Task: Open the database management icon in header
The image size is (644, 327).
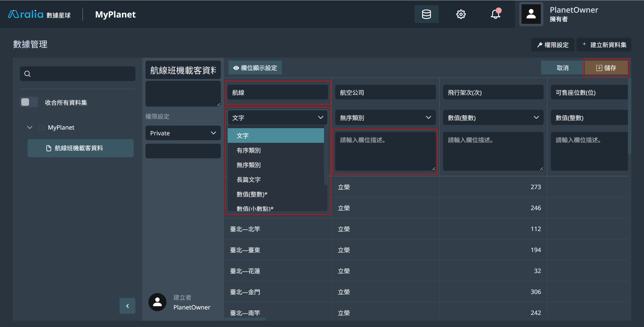Action: (426, 14)
